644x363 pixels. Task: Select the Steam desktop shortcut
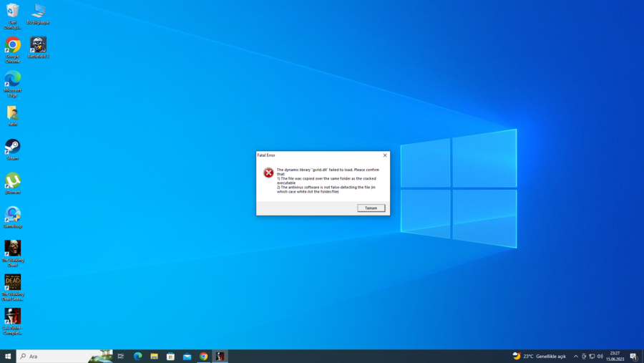coord(13,150)
